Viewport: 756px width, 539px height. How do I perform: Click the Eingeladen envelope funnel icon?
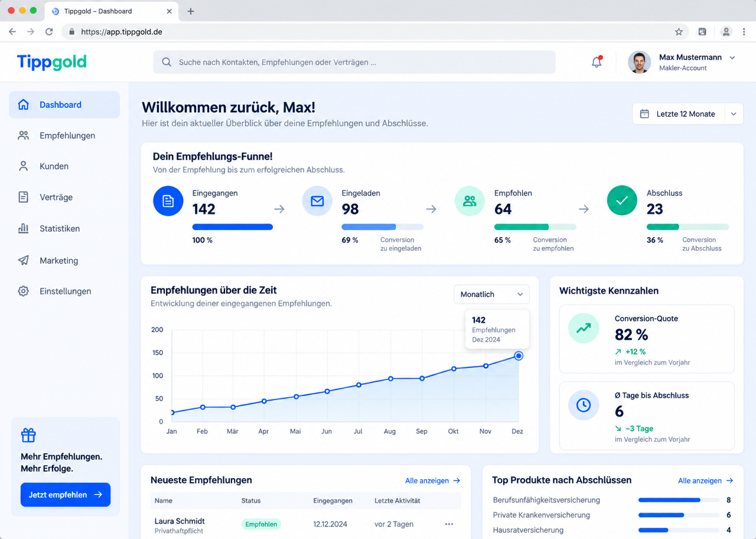[317, 201]
